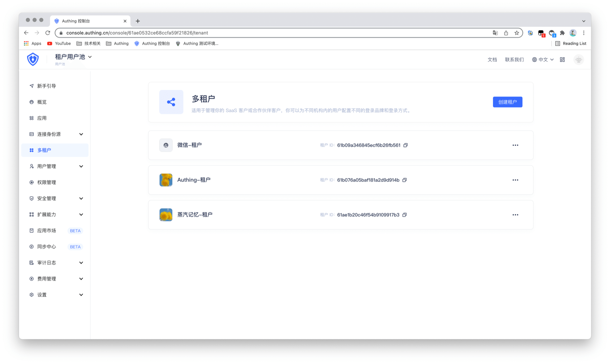Bookmark page with star icon
Screen dimensions: 610x364
coord(517,33)
